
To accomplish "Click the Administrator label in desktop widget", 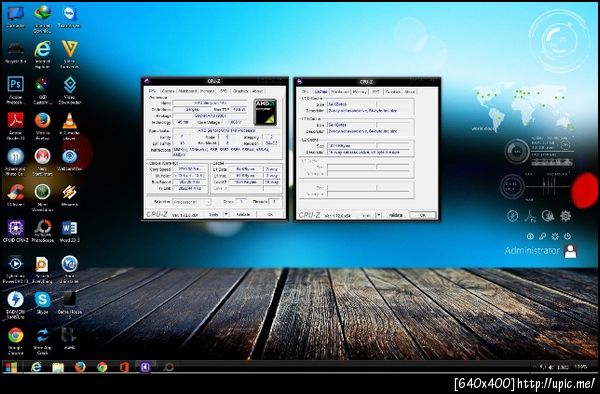I will point(532,251).
